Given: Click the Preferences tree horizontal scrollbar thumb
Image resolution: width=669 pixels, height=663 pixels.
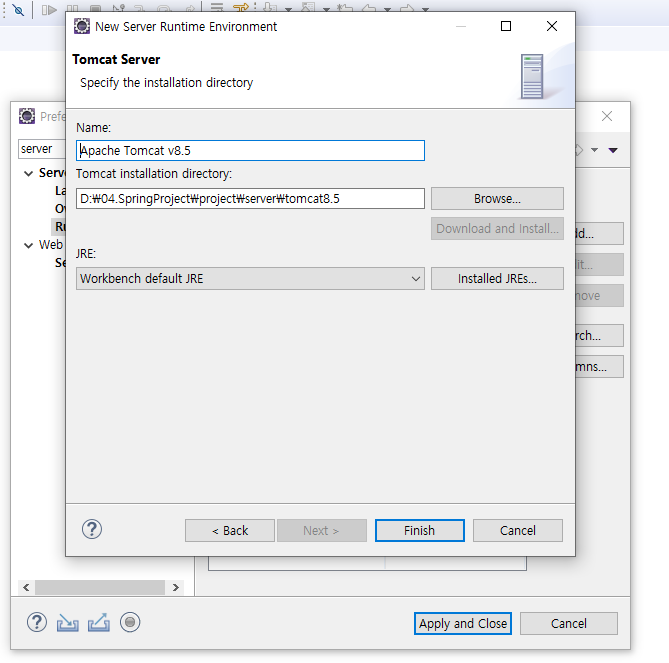Looking at the screenshot, I should click(100, 587).
